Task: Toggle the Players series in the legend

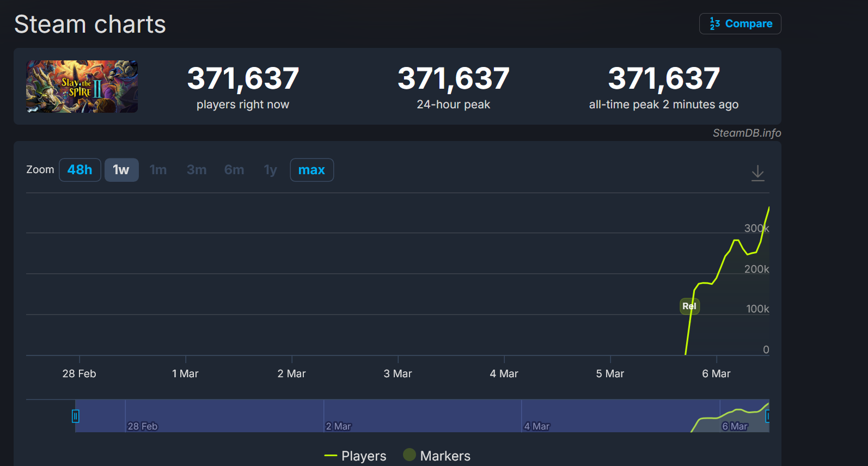Action: (355, 456)
